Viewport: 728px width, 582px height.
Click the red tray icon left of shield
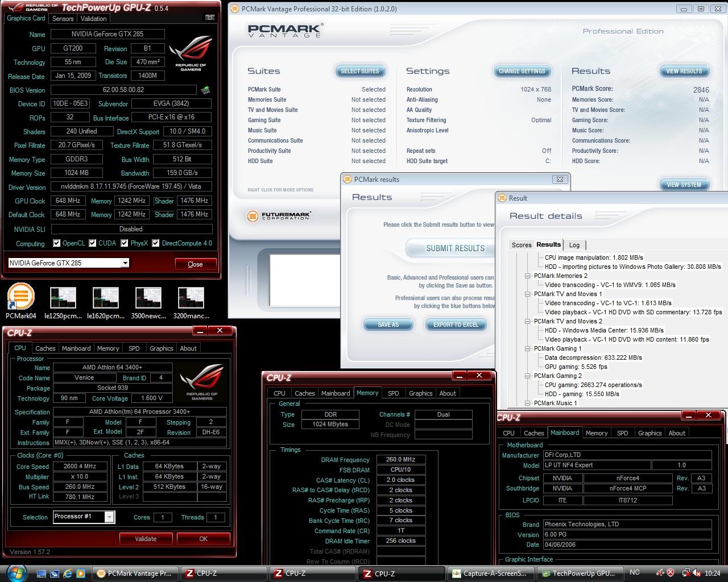pyautogui.click(x=660, y=573)
